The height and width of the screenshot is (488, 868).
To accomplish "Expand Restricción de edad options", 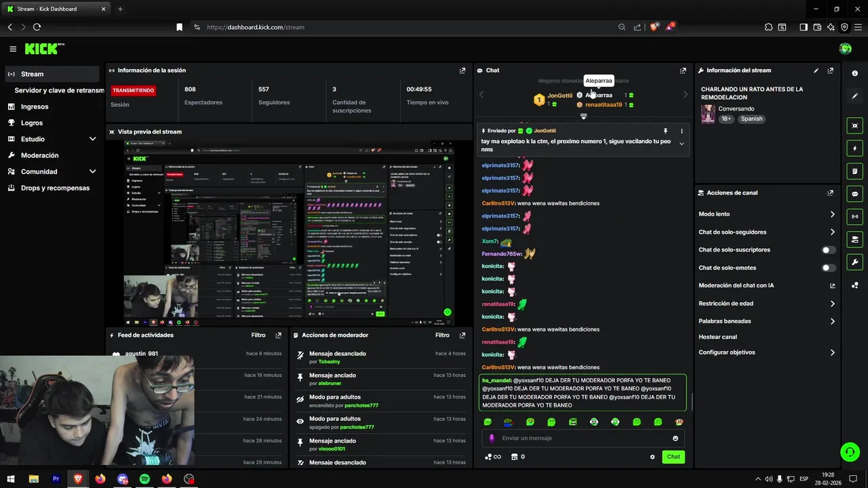I will 832,304.
